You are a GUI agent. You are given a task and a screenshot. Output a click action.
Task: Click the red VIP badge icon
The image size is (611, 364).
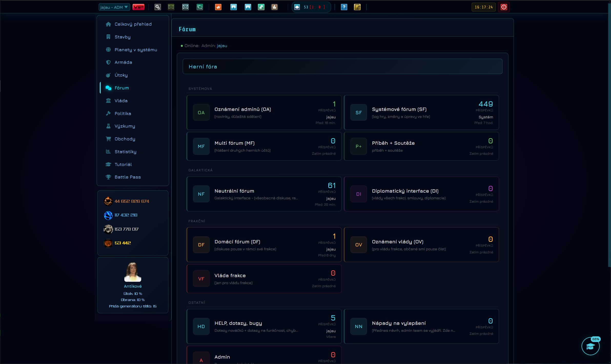(x=138, y=7)
